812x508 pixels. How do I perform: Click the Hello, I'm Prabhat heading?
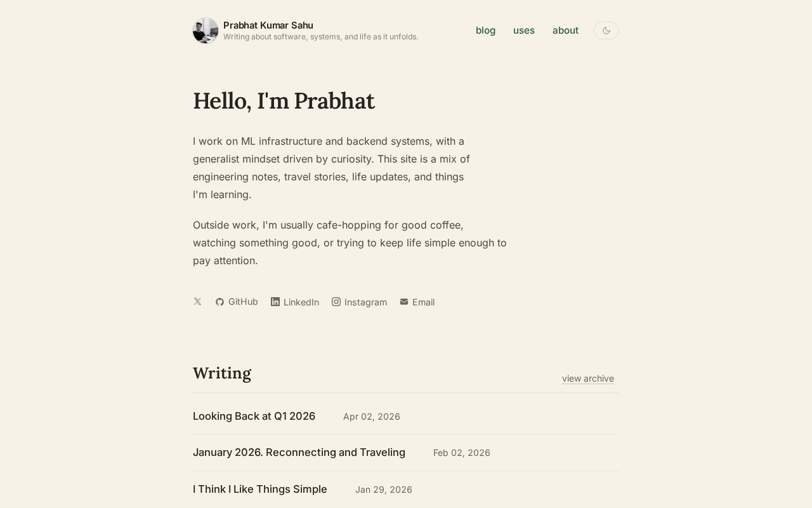(x=284, y=101)
